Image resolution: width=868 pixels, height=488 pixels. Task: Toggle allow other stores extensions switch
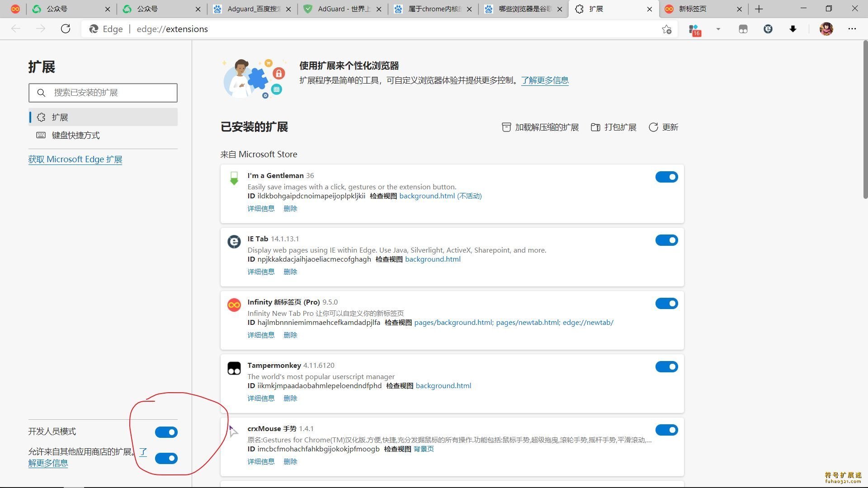coord(166,458)
